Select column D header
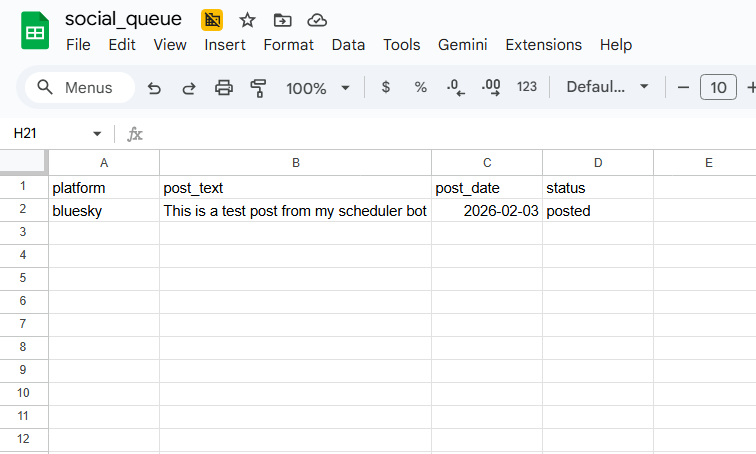This screenshot has height=454, width=756. (598, 163)
